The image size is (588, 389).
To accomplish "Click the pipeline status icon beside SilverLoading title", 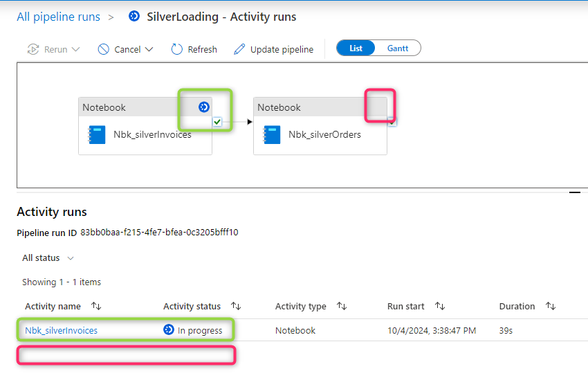I will [134, 16].
